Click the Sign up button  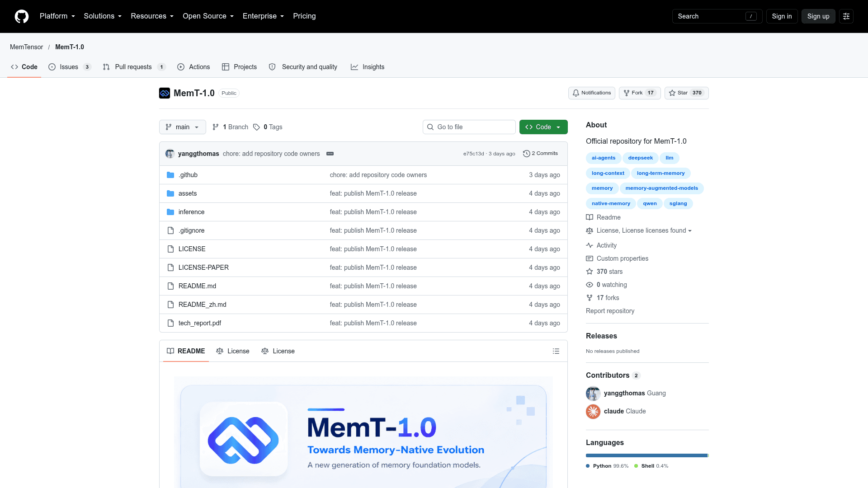(x=818, y=16)
